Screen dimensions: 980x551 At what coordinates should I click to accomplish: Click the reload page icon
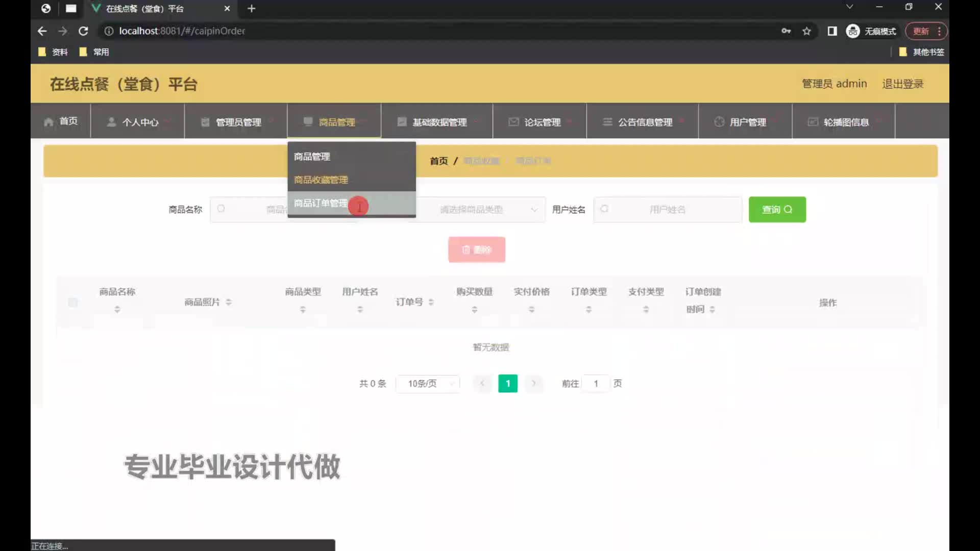click(83, 31)
